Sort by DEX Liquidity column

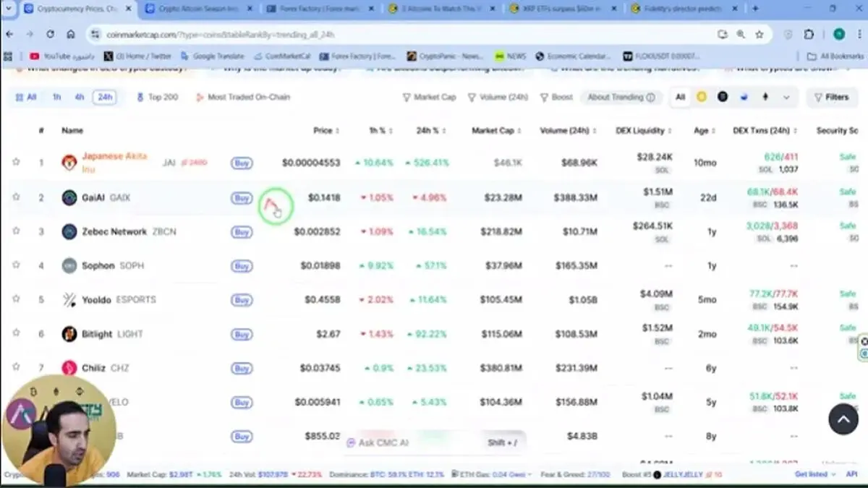point(644,131)
